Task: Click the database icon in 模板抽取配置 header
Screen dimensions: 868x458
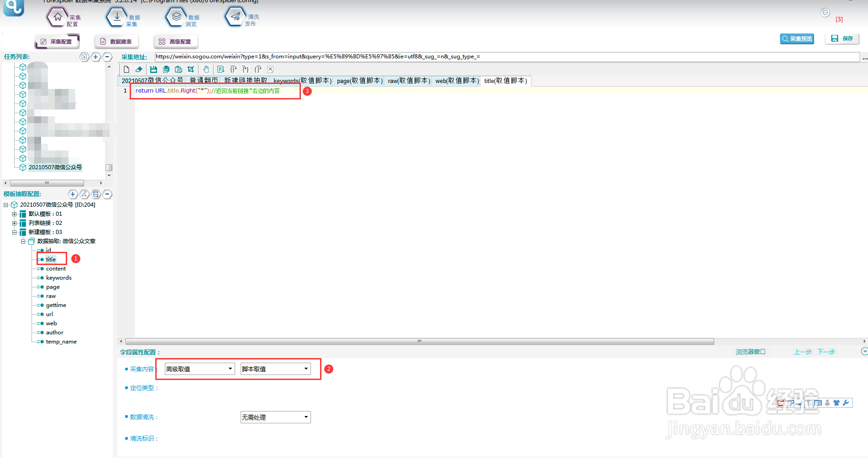Action: [x=96, y=194]
